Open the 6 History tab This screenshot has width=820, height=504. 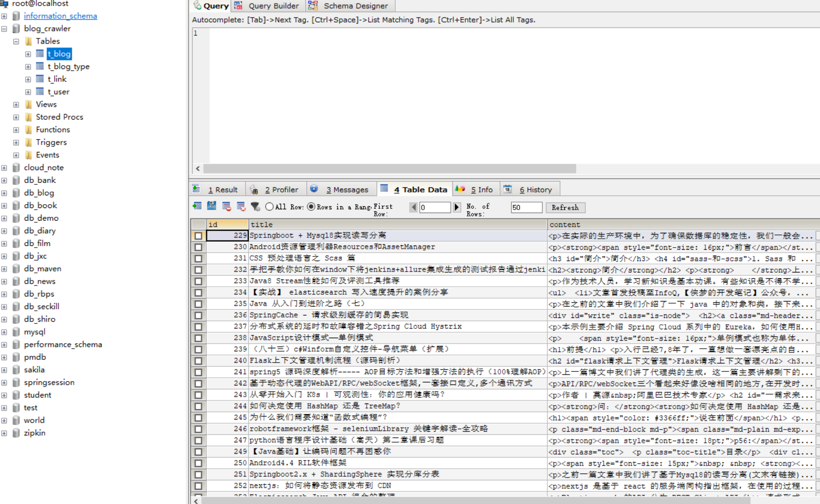tap(530, 189)
